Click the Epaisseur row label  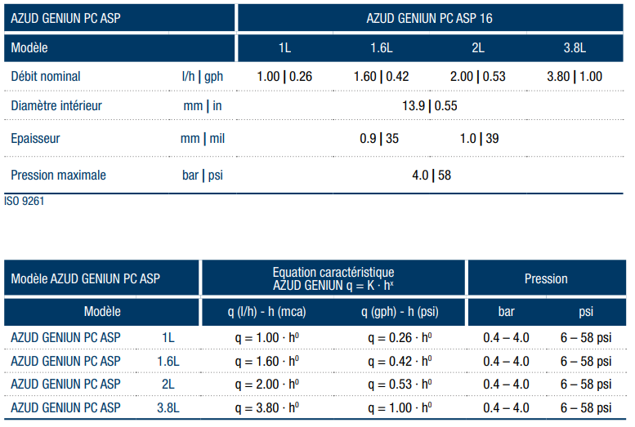(35, 139)
